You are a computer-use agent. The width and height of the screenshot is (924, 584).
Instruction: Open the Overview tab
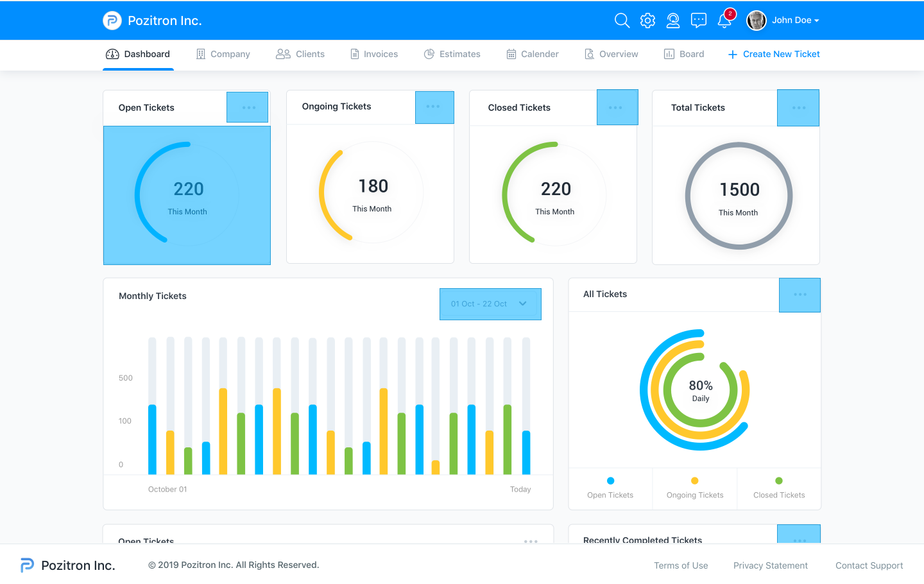pos(612,54)
